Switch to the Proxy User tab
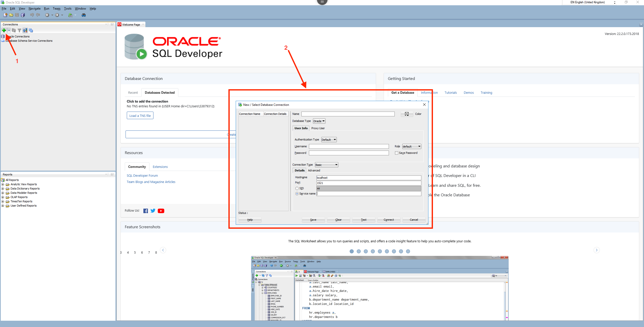 pos(318,128)
